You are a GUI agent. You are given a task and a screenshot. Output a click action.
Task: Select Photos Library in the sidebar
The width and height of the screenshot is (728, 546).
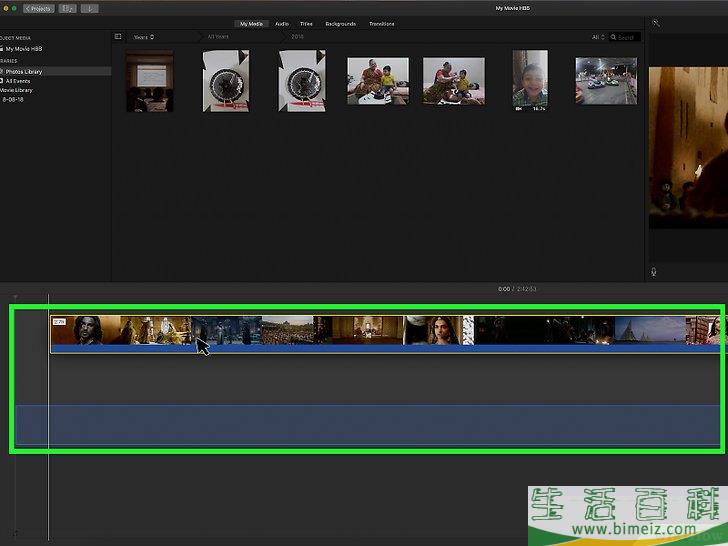point(55,72)
